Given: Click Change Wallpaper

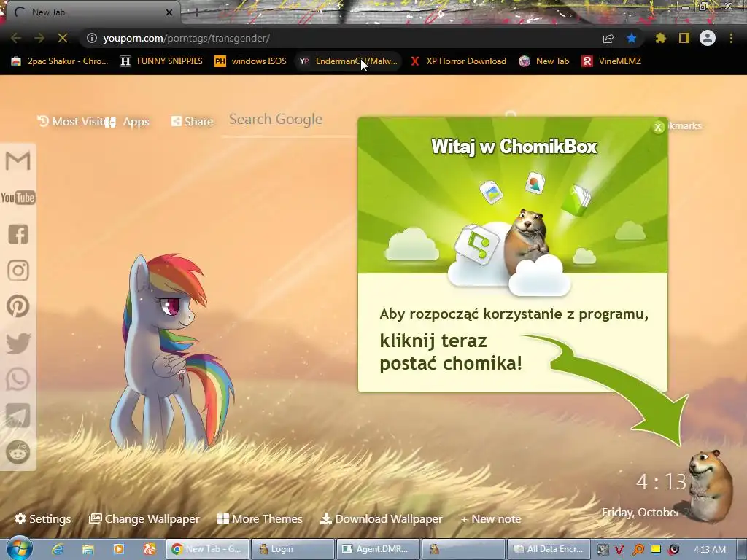Looking at the screenshot, I should [144, 518].
